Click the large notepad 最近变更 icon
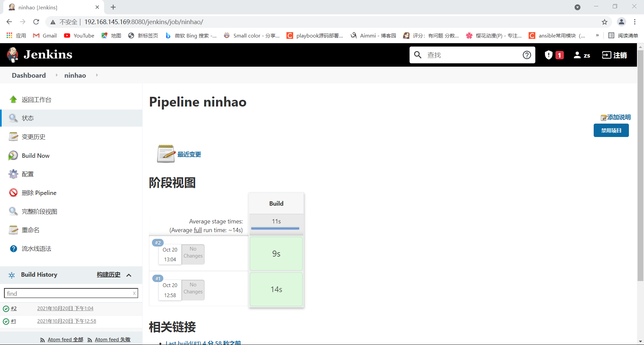This screenshot has height=345, width=644. tap(166, 154)
